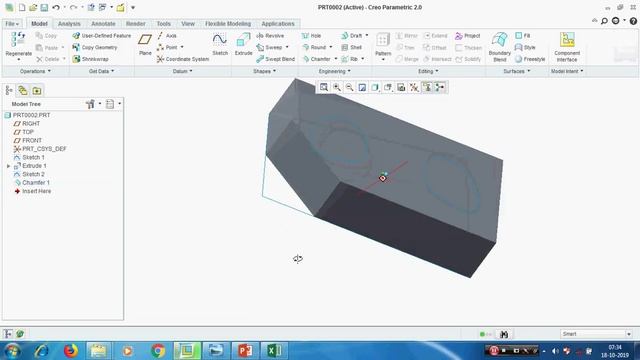Toggle Datum Display filters
The image size is (640, 360).
click(414, 87)
